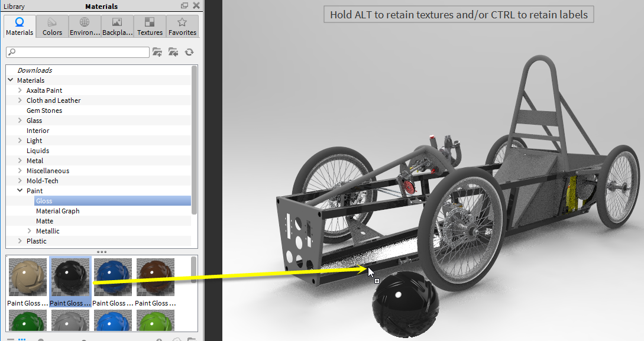This screenshot has height=341, width=644.
Task: Refresh the material library list
Action: [x=189, y=52]
